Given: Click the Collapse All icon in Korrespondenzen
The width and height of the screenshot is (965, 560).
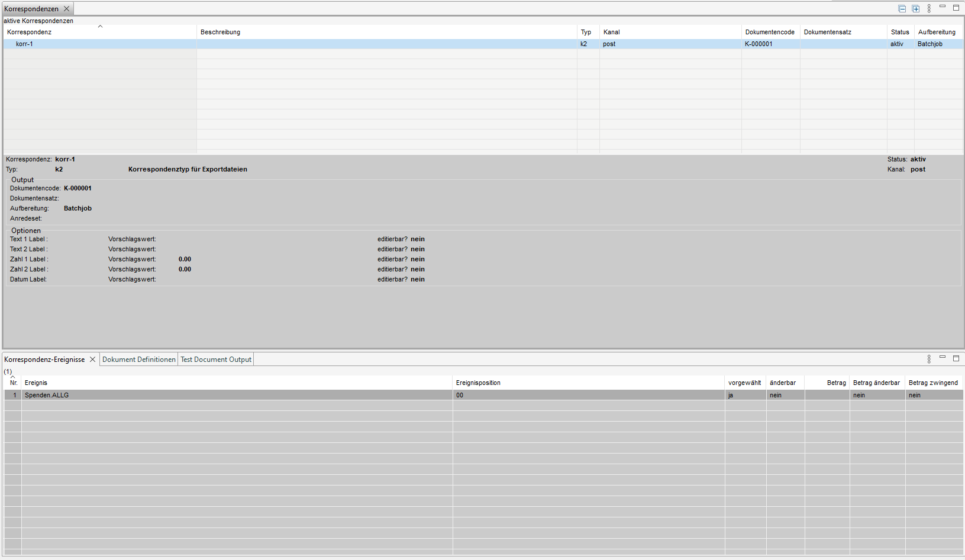Looking at the screenshot, I should [x=902, y=9].
